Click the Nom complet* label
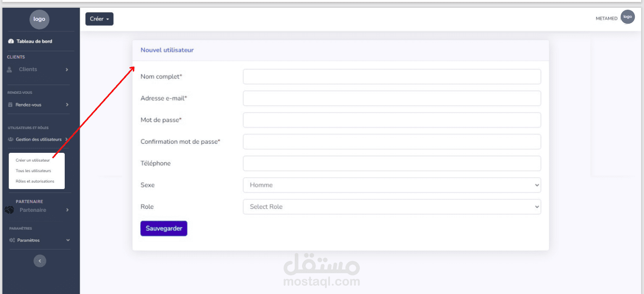644x294 pixels. (x=161, y=76)
